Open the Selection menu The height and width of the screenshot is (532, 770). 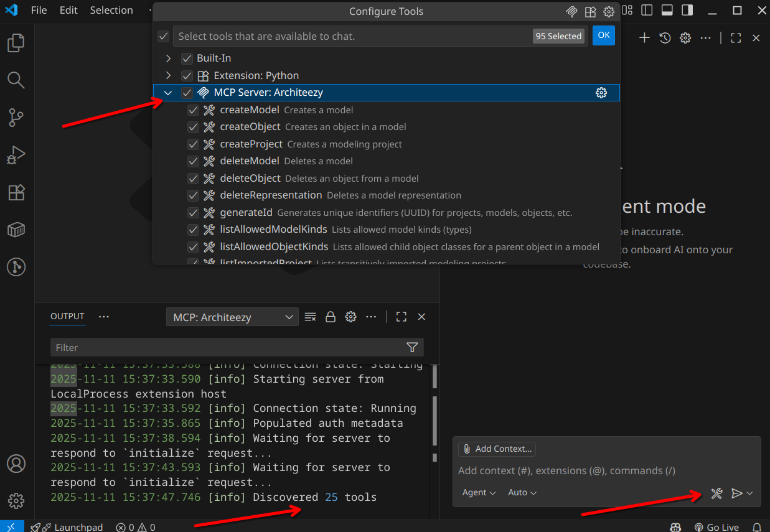(x=111, y=11)
